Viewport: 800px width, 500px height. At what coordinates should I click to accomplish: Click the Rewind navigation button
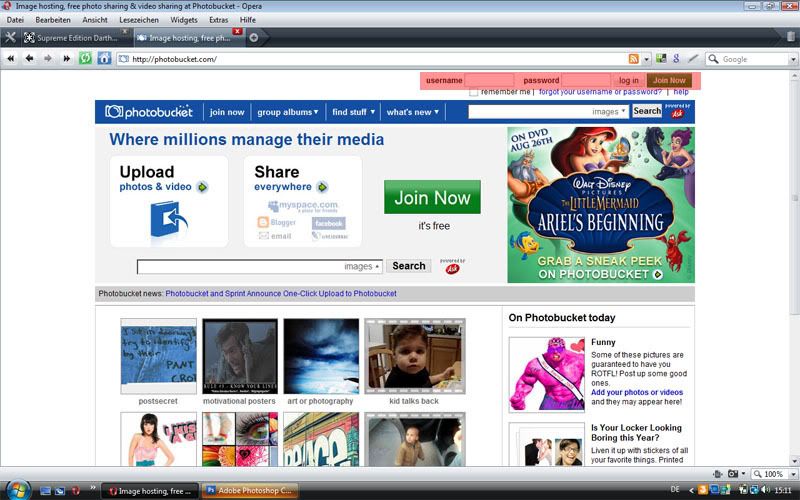coord(10,59)
